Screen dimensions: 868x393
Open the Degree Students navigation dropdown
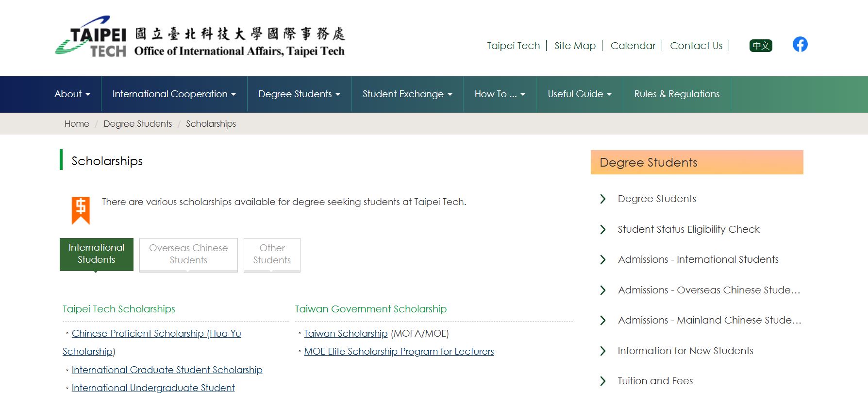point(299,94)
